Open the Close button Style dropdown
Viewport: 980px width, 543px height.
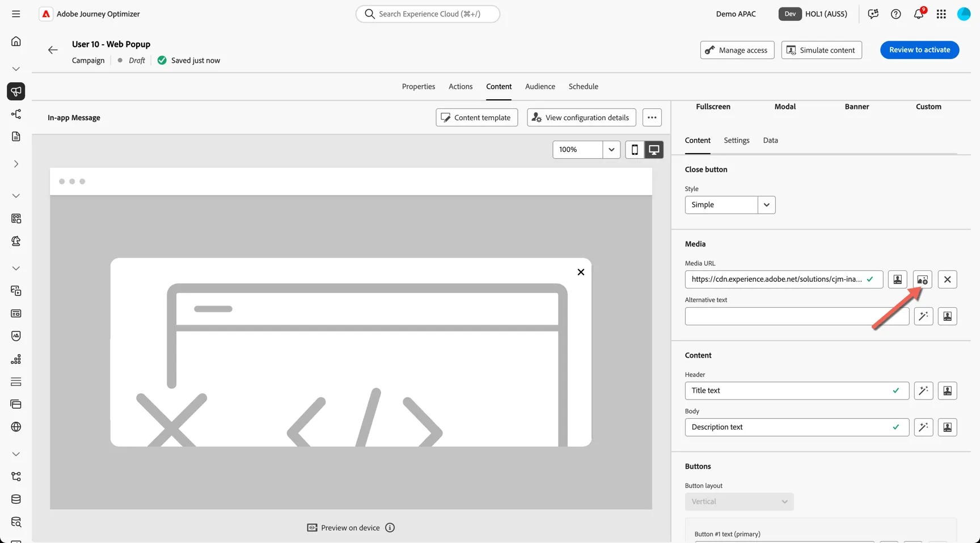tap(730, 205)
